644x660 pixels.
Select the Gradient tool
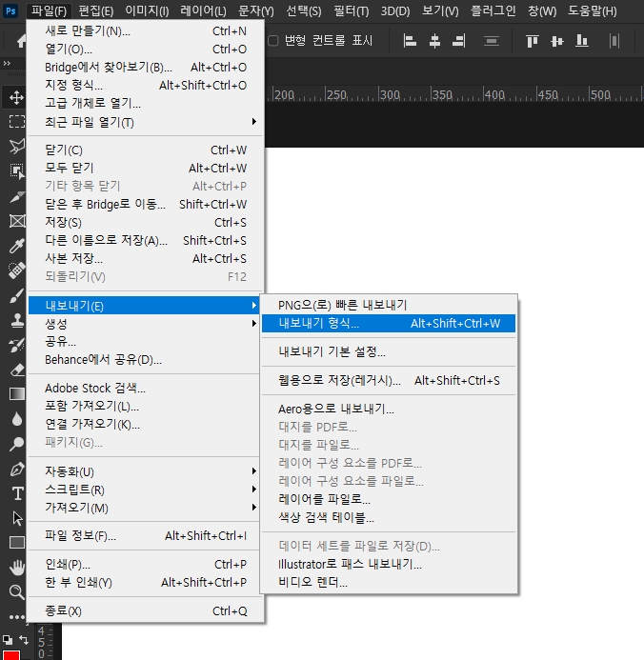[16, 394]
